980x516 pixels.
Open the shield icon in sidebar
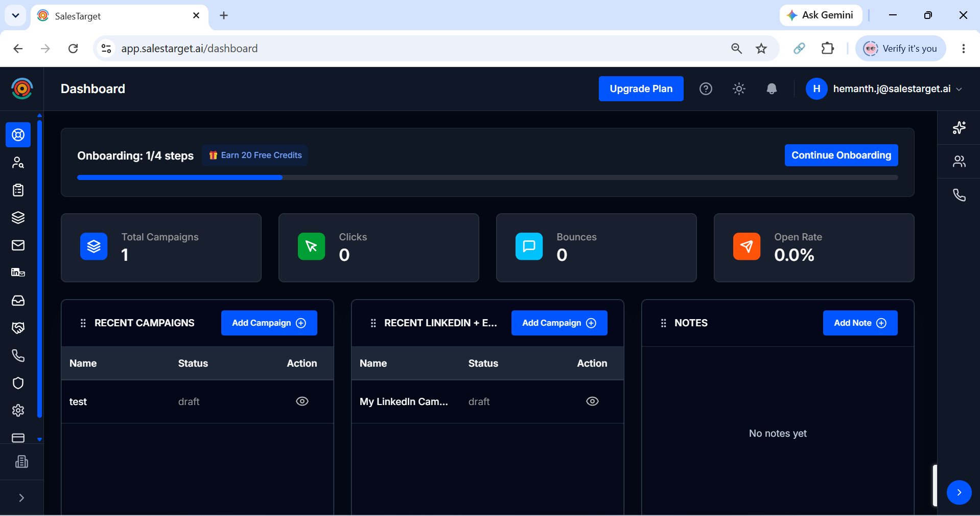(x=18, y=383)
